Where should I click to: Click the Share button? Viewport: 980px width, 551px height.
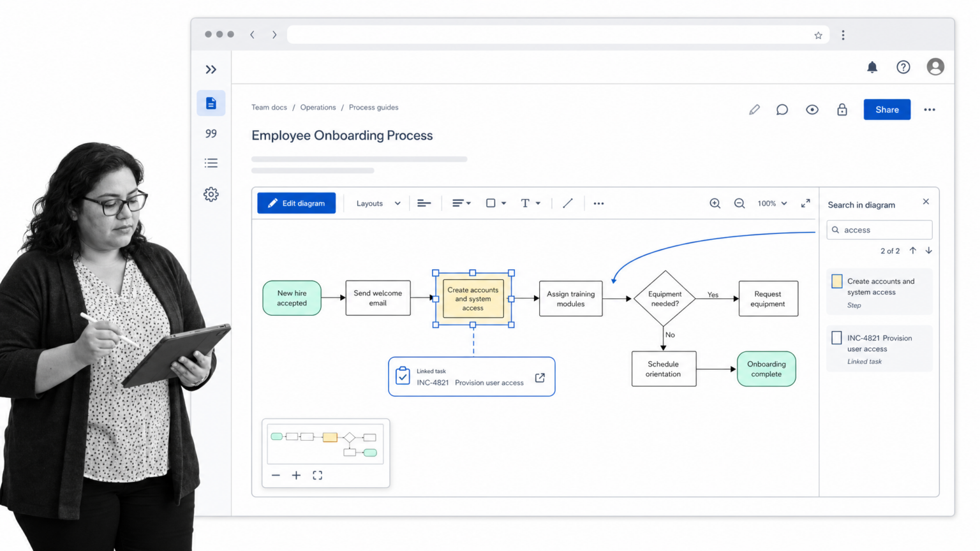pos(887,110)
